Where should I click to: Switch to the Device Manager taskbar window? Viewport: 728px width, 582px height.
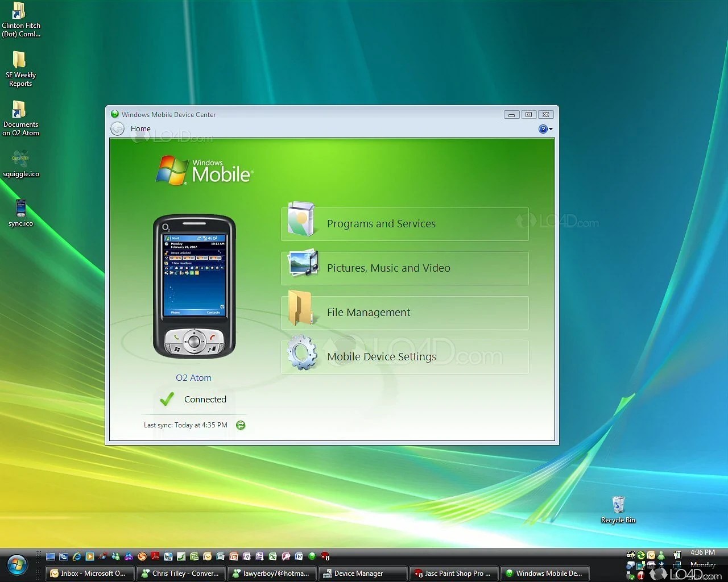tap(362, 573)
